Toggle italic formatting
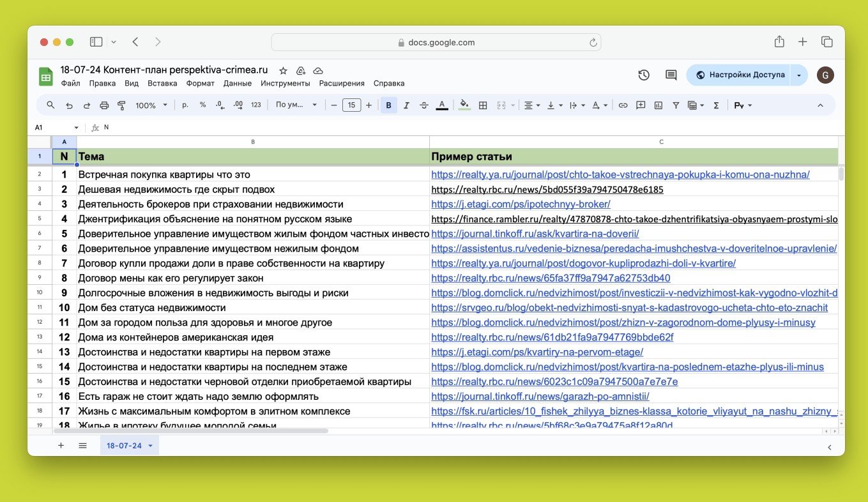This screenshot has height=502, width=868. [406, 105]
